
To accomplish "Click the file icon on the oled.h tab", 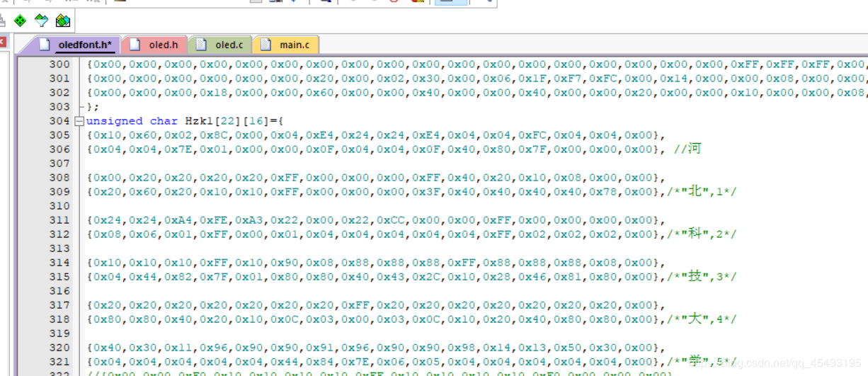I will (136, 45).
